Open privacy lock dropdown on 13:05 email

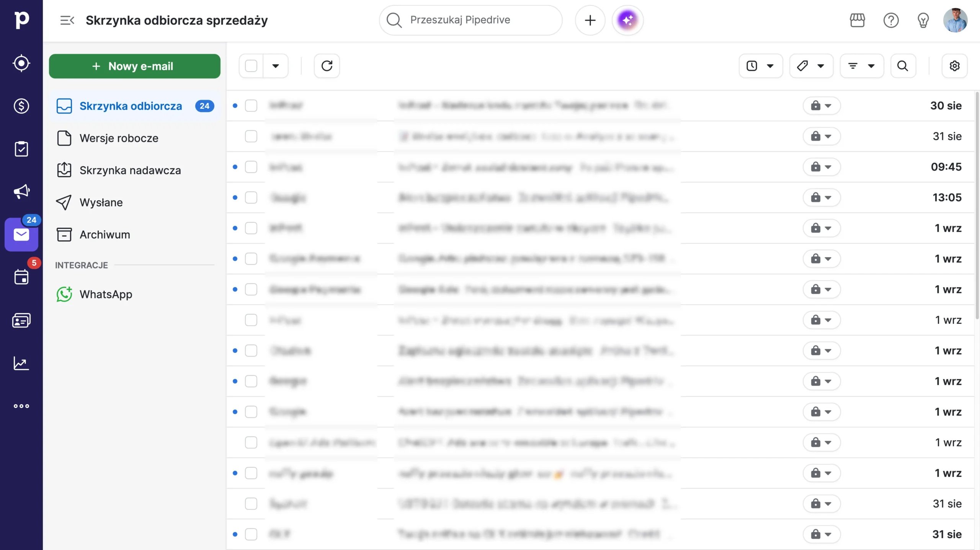[822, 197]
